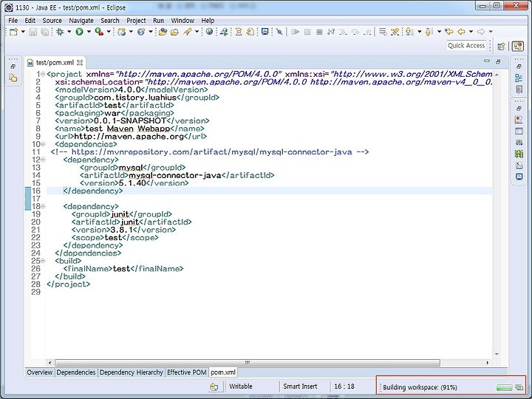Collapse the dependencies fold on line 10
The image size is (532, 399).
(43, 144)
